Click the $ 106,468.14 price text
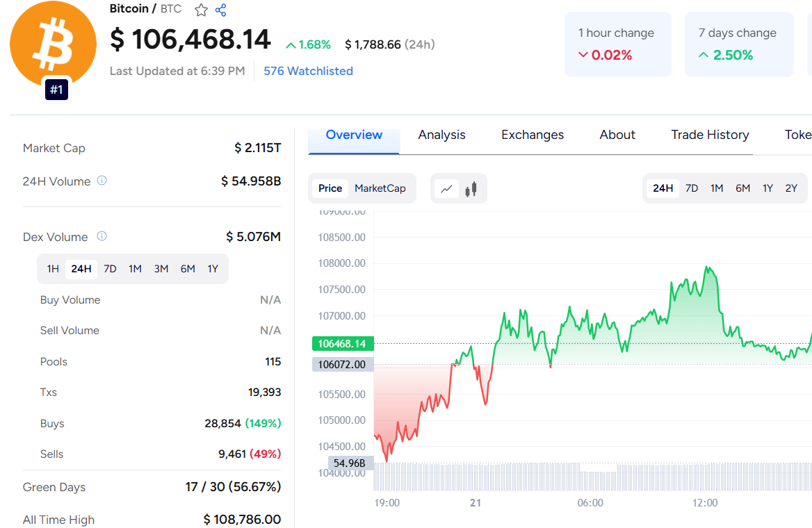This screenshot has height=528, width=812. point(190,40)
